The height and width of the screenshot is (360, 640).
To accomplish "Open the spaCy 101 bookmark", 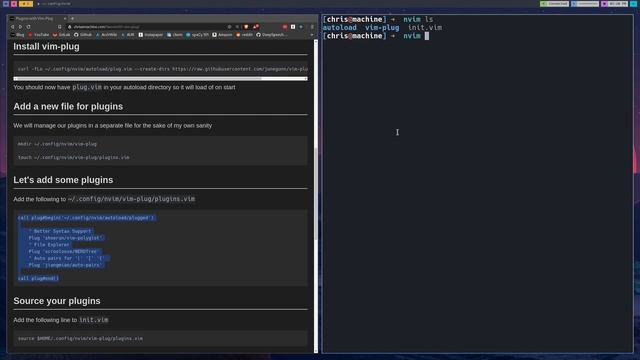I will pos(198,35).
